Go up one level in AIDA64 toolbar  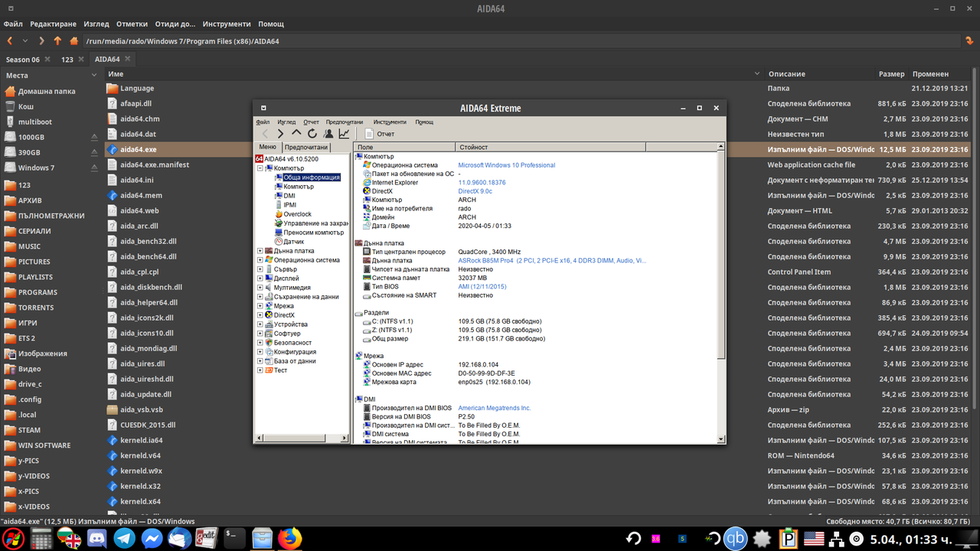click(x=296, y=134)
